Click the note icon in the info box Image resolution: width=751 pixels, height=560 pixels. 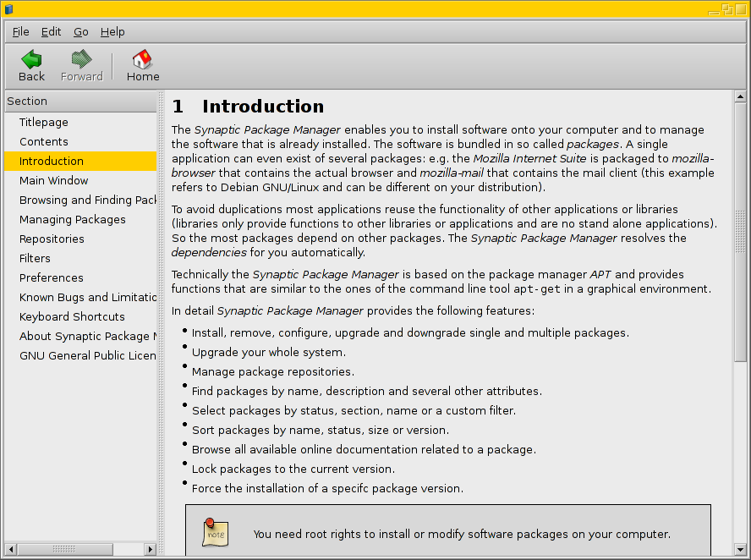click(216, 533)
